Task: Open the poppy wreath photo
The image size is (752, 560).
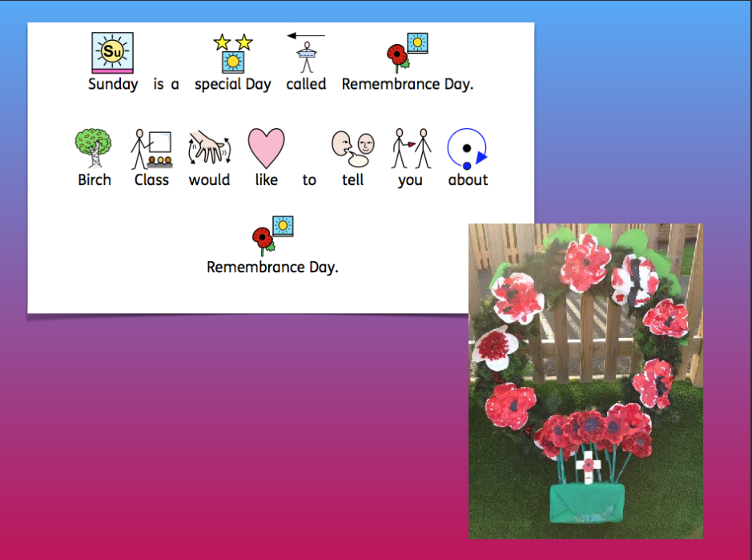Action: pyautogui.click(x=585, y=381)
